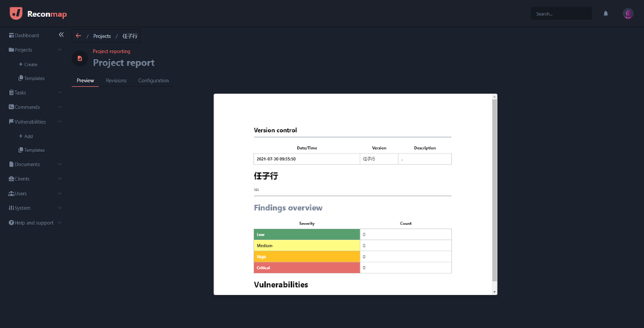Expand the Commands sidebar chevron
The height and width of the screenshot is (328, 644).
60,107
